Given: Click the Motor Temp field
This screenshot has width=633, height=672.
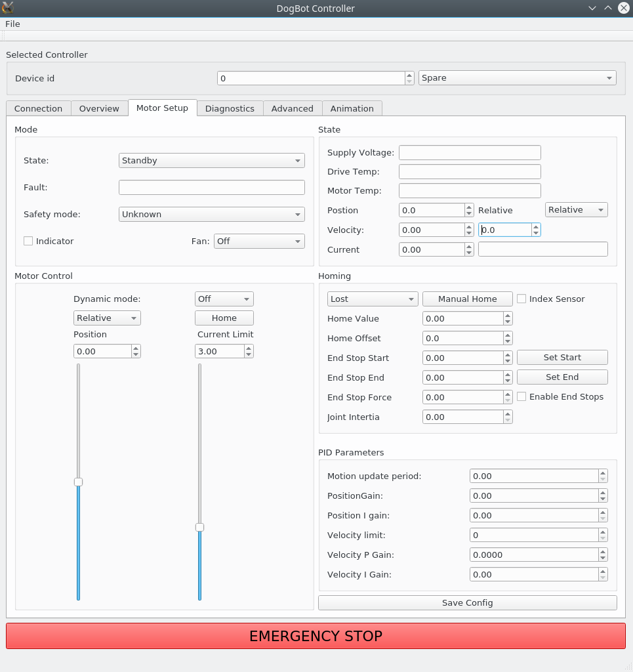Looking at the screenshot, I should pyautogui.click(x=470, y=191).
